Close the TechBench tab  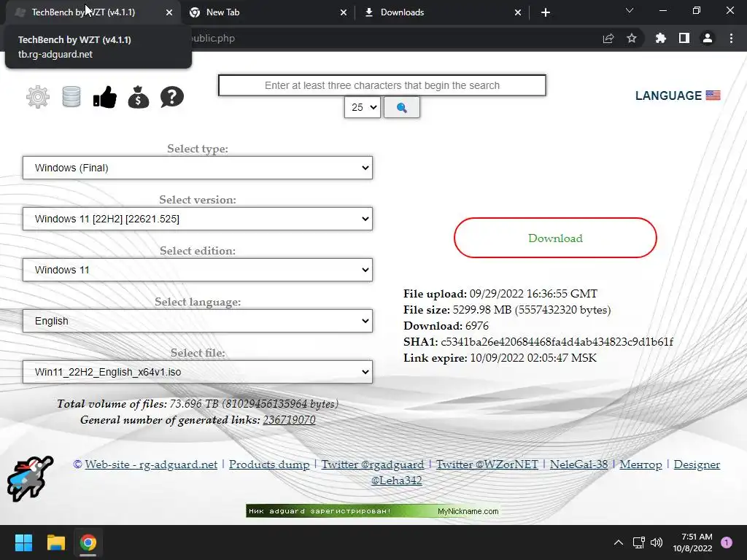[x=169, y=12]
